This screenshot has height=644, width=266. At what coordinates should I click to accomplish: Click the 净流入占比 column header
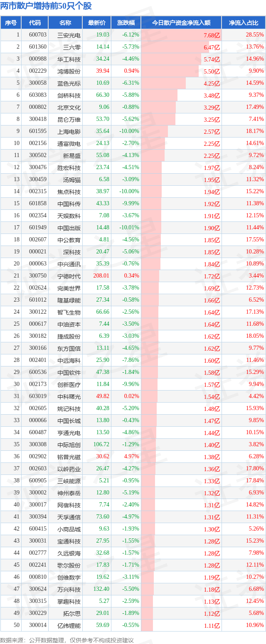click(x=244, y=23)
